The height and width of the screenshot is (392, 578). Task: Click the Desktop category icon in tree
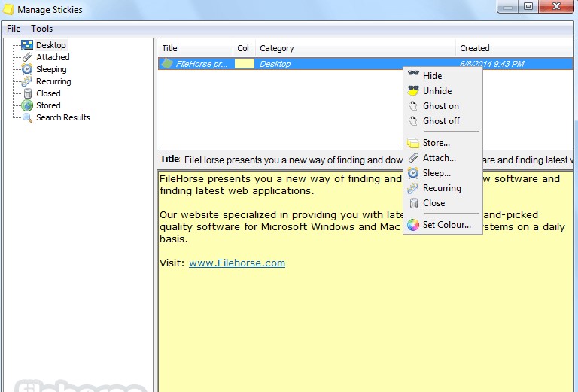[27, 45]
